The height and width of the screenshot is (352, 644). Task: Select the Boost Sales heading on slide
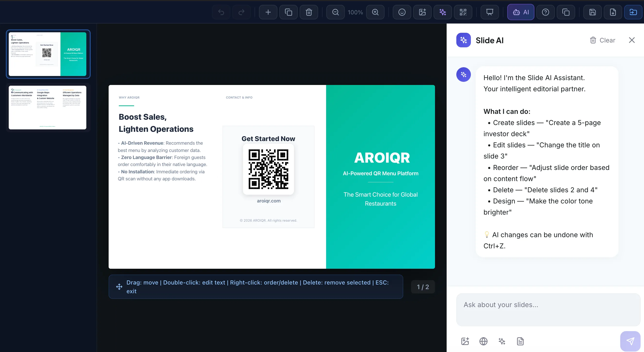156,123
